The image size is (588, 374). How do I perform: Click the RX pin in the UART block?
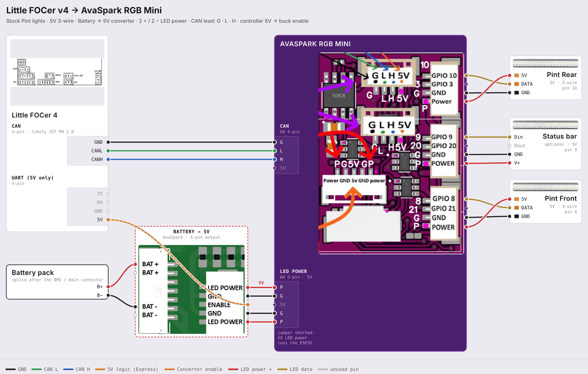coord(108,202)
